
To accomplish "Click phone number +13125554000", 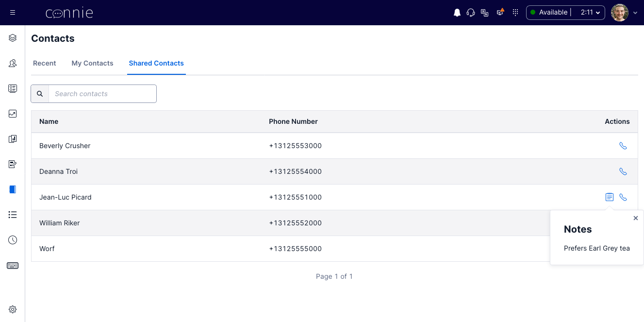I will coord(295,171).
